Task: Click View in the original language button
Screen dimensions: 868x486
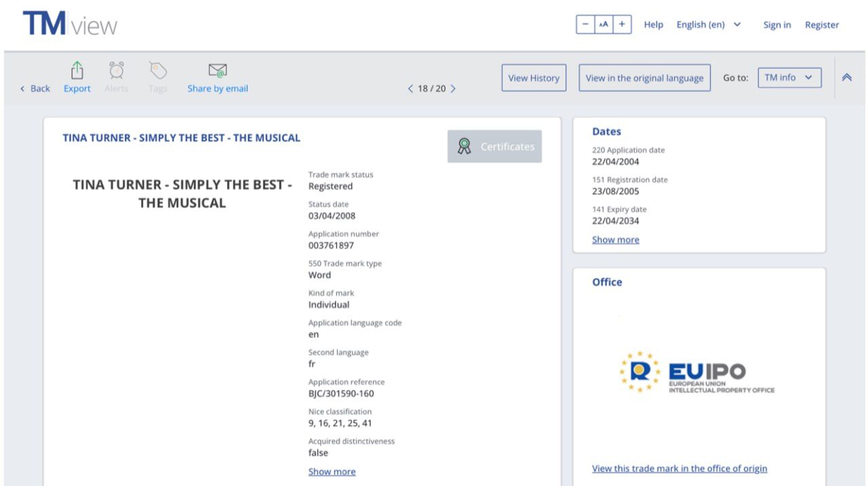Action: [644, 78]
